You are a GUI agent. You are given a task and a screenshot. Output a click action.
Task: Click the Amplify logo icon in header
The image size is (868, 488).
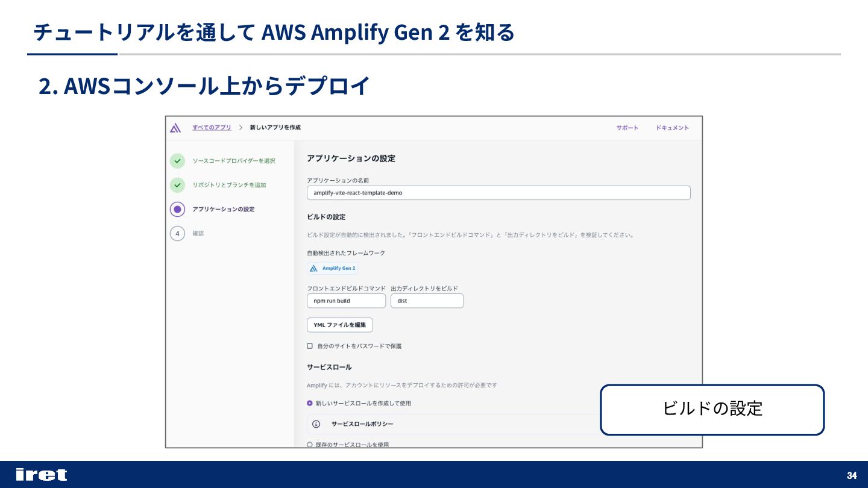(x=175, y=128)
